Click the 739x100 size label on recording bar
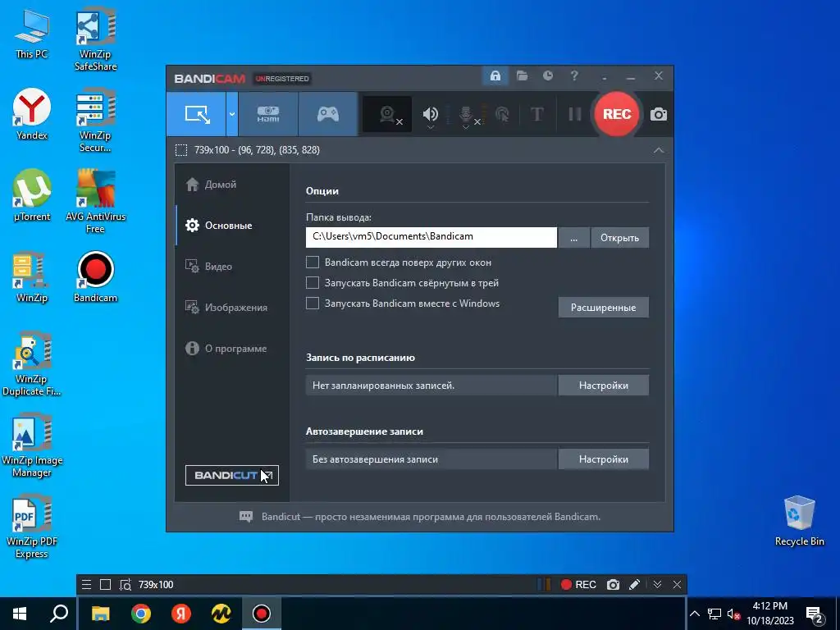 point(156,584)
